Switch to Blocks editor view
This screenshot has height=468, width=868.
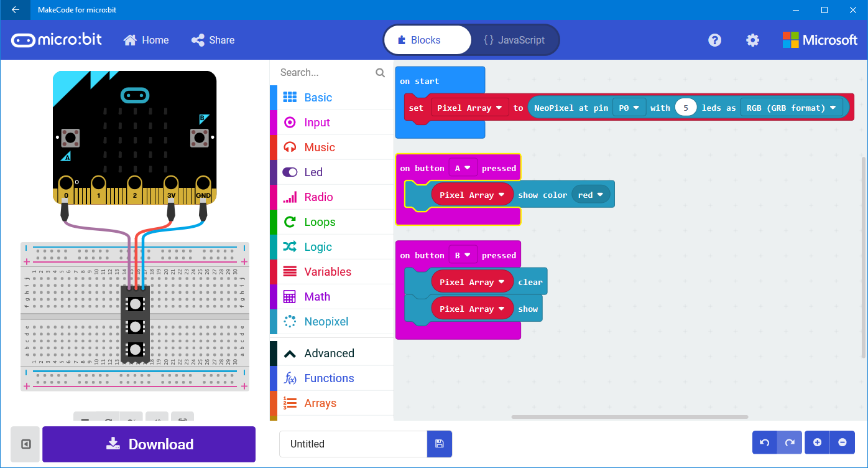click(428, 40)
